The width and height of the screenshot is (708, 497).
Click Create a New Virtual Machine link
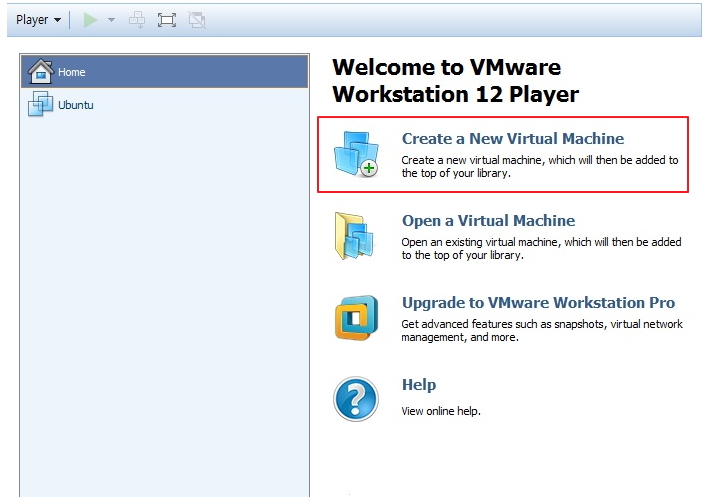[x=513, y=139]
